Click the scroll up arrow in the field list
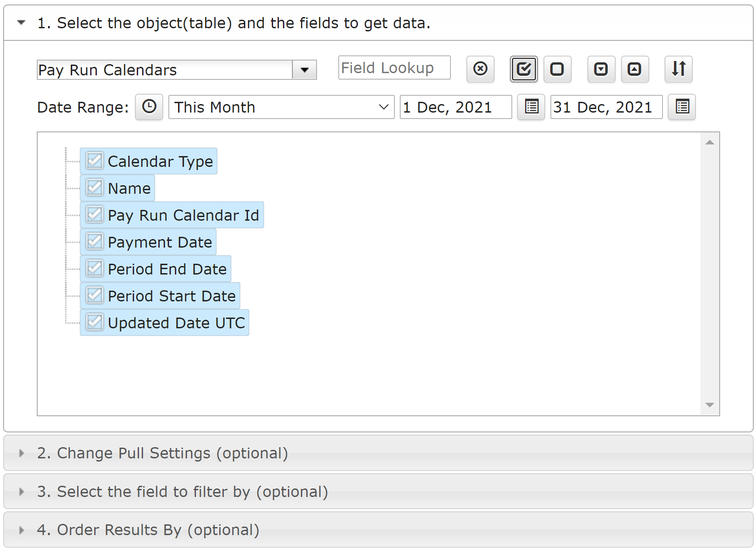The width and height of the screenshot is (756, 549). point(710,142)
